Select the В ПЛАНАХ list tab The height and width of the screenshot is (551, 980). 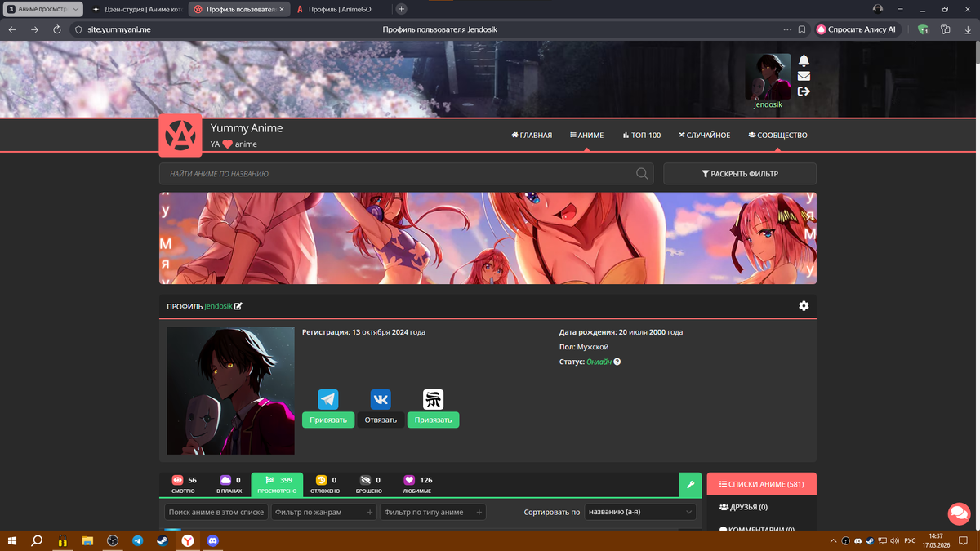(229, 485)
